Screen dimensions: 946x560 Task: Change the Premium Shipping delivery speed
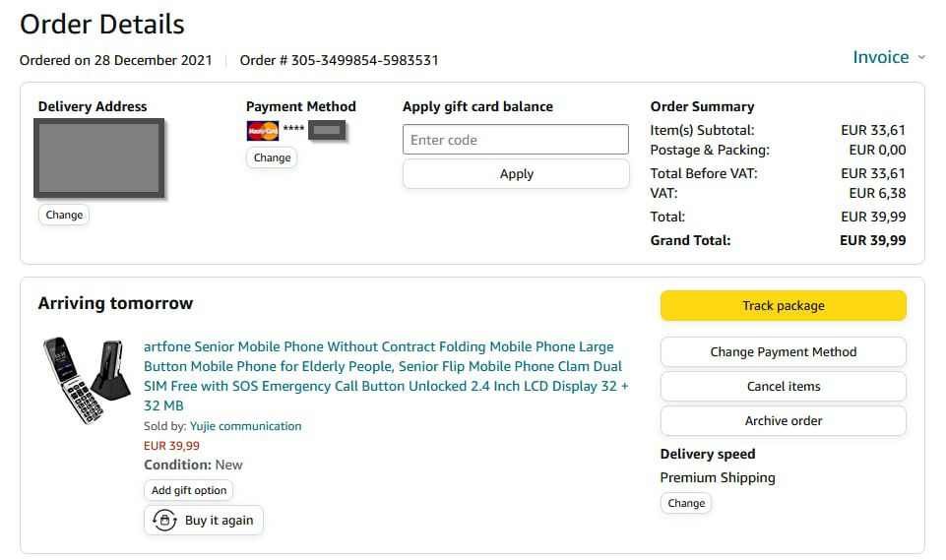pyautogui.click(x=686, y=503)
